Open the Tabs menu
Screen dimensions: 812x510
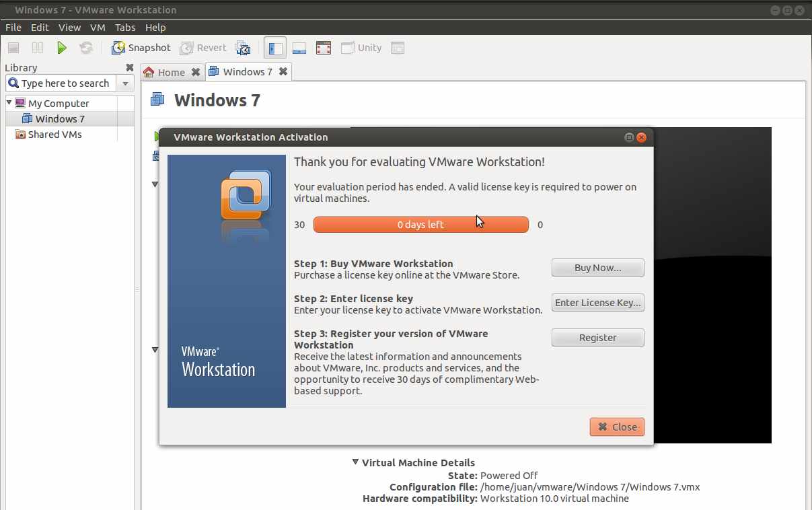125,28
